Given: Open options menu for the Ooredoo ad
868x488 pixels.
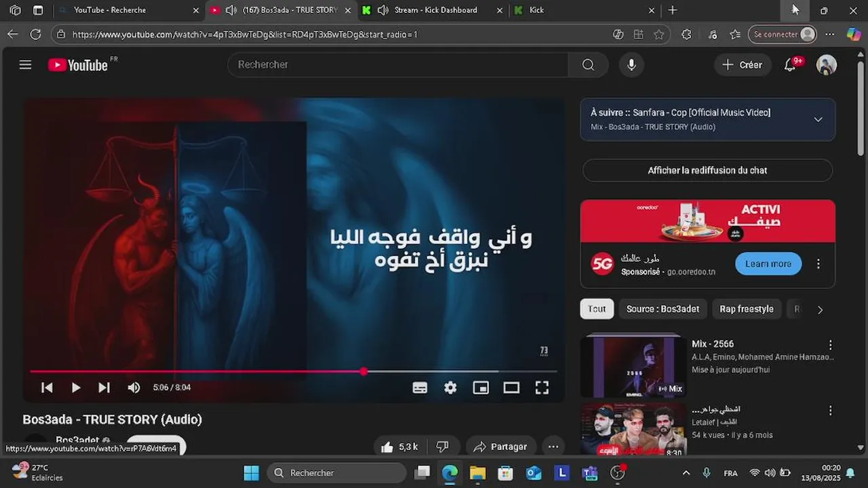Looking at the screenshot, I should tap(818, 264).
